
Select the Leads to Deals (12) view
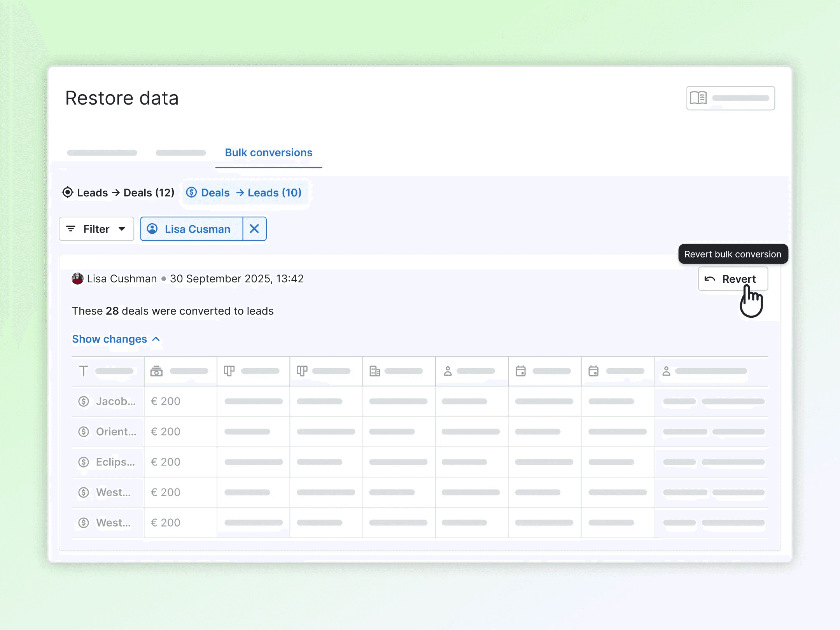[118, 192]
